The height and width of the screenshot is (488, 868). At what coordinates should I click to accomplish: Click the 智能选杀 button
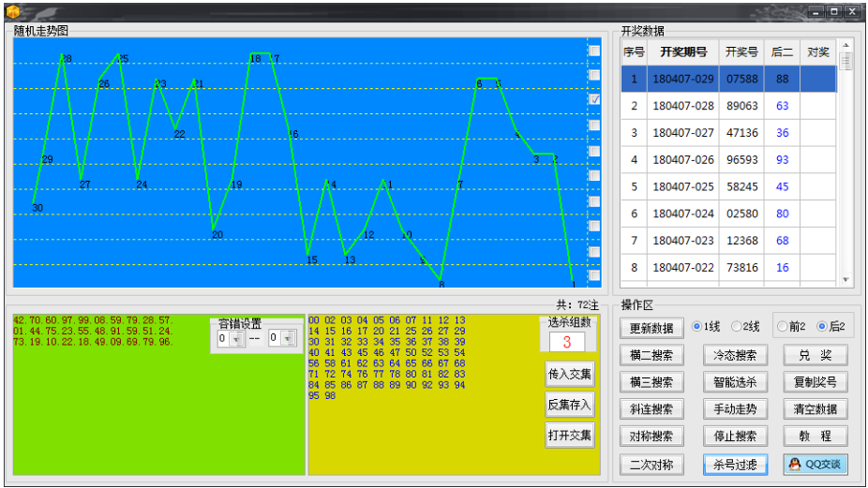click(735, 382)
